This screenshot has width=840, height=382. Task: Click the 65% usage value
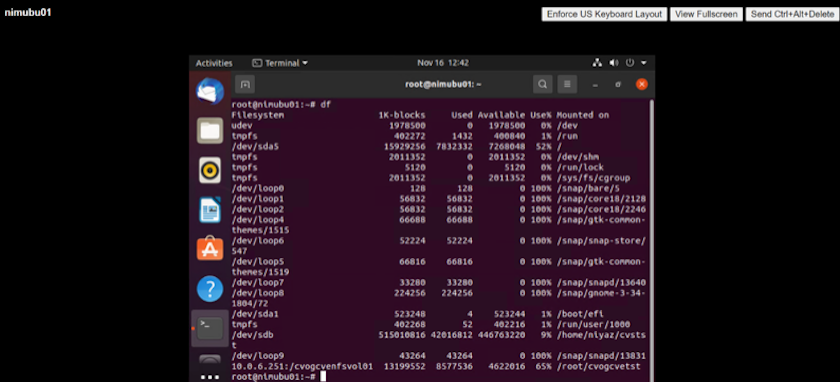pyautogui.click(x=543, y=366)
